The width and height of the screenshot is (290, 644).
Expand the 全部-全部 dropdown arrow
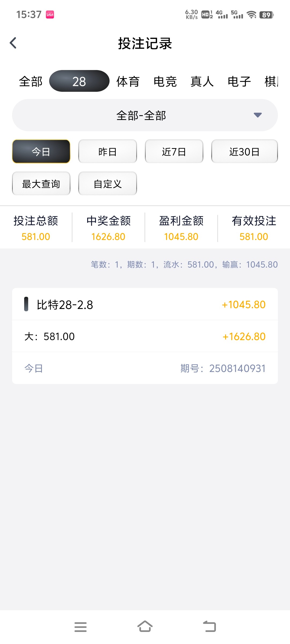pos(258,115)
